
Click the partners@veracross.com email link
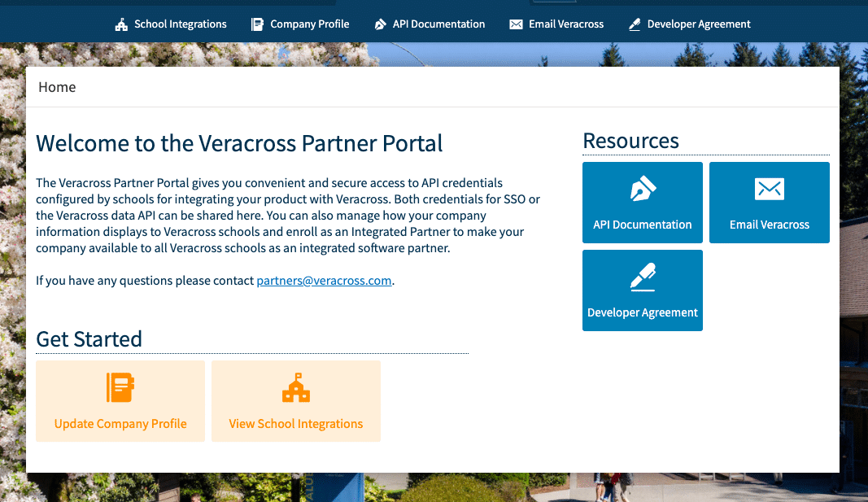(324, 281)
